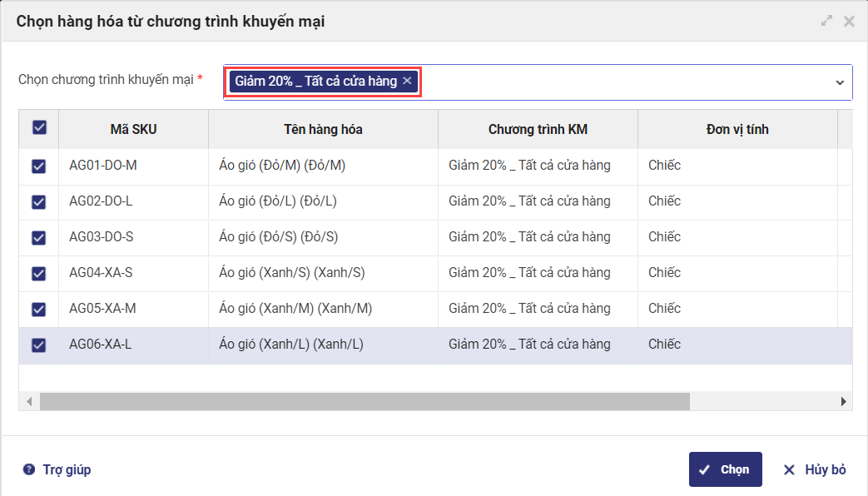The image size is (868, 496).
Task: Uncheck the AG04-XA-S row checkbox
Action: coord(39,274)
